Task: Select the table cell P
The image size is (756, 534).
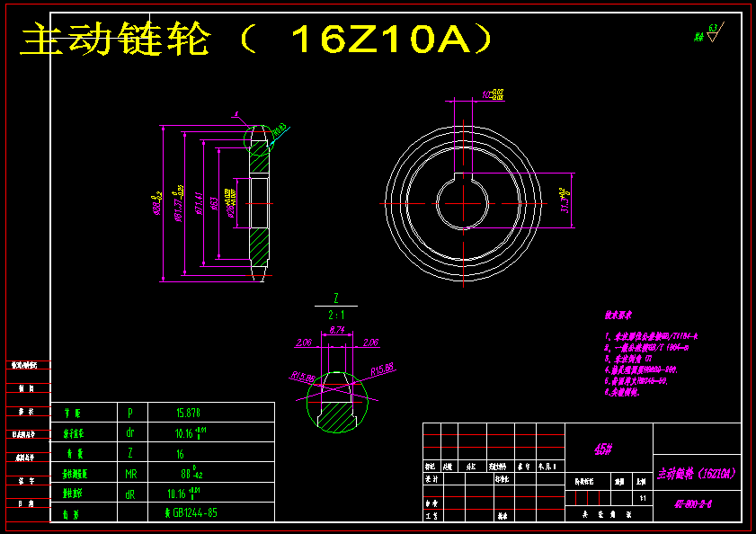Action: 130,413
